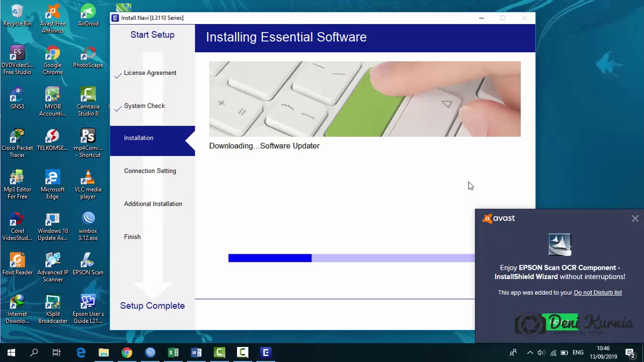Screen dimensions: 644x362
Task: Open DVDVideoSoft Free Studio icon
Action: coord(17,61)
